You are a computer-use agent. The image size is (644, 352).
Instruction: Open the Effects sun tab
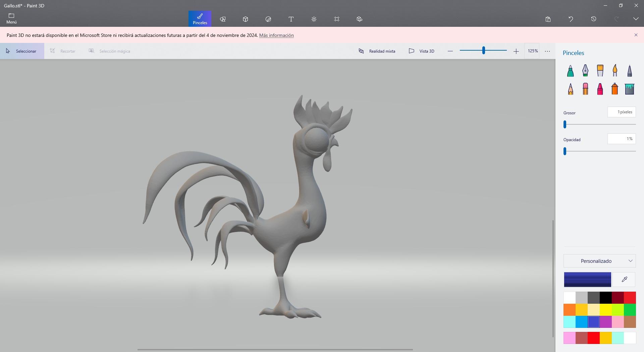314,19
